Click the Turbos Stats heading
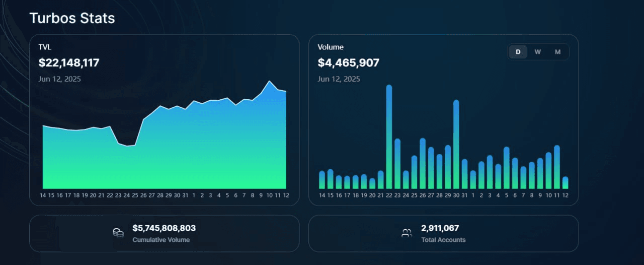 72,18
